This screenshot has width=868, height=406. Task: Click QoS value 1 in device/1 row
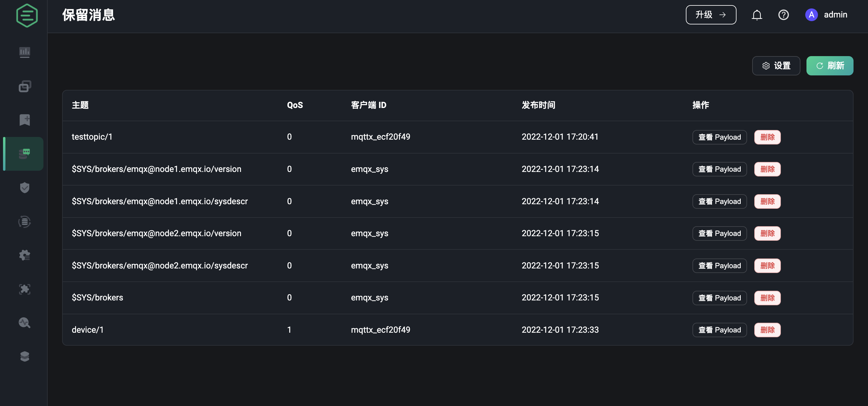pyautogui.click(x=289, y=330)
